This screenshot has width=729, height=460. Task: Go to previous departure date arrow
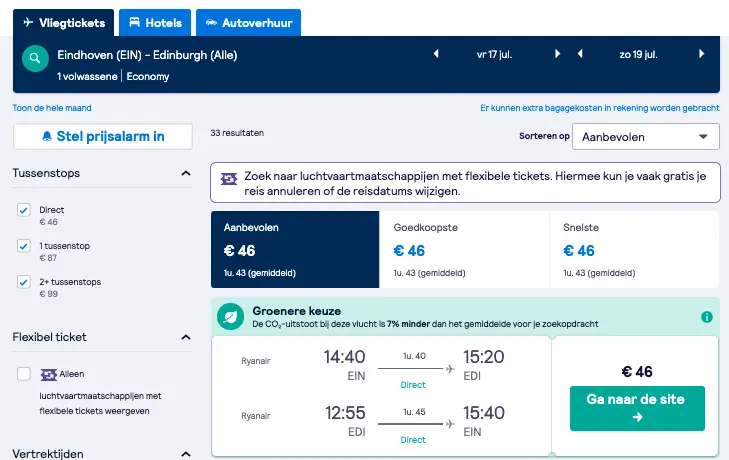[436, 54]
